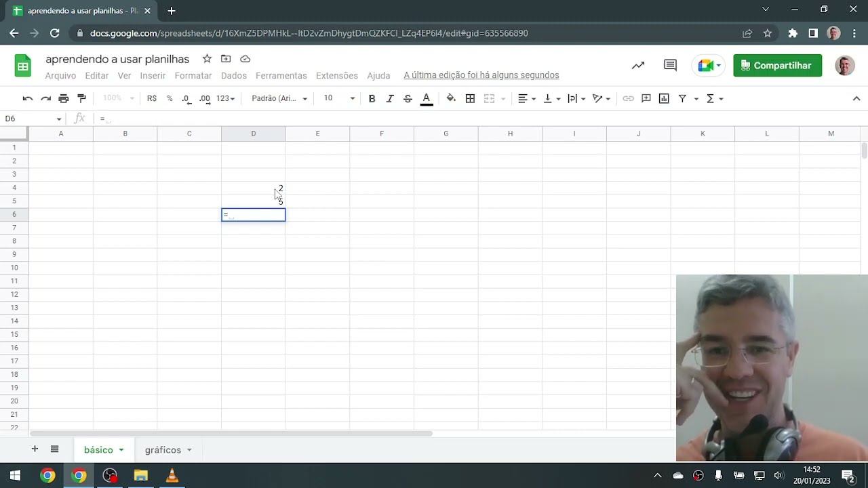
Task: Decrease decimal places
Action: [186, 98]
